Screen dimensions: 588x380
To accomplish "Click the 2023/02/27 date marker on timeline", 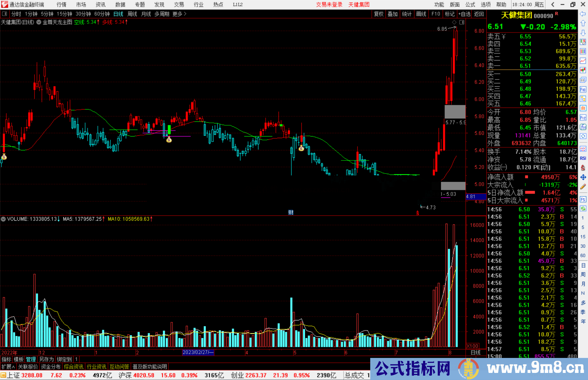I will [198, 352].
